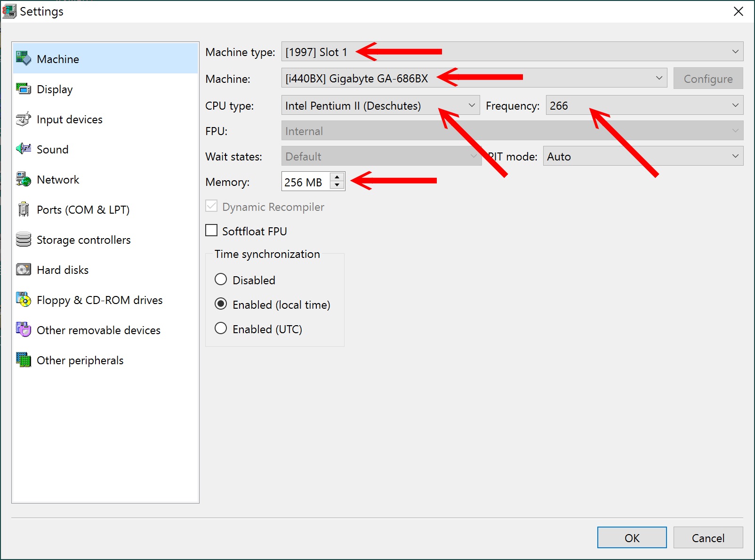Screen dimensions: 755x560
Task: Click the Configure button
Action: click(x=708, y=79)
